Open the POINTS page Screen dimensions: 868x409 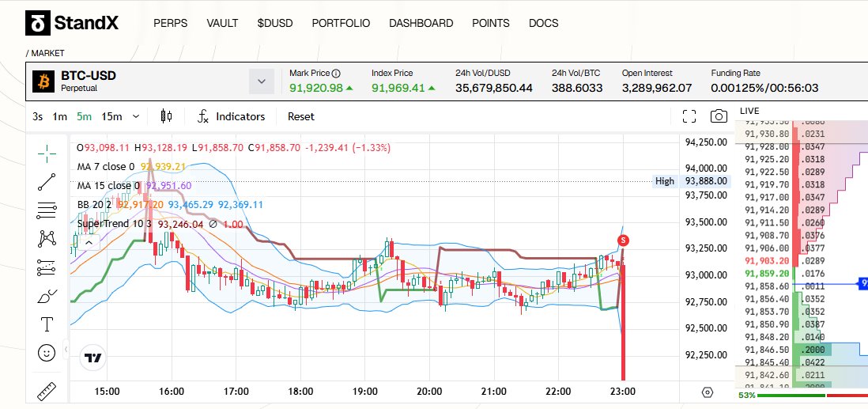(491, 23)
